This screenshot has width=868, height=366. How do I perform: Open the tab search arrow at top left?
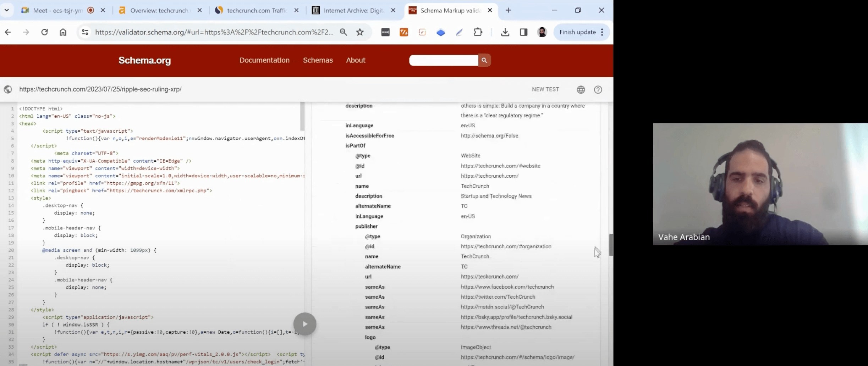pyautogui.click(x=7, y=10)
